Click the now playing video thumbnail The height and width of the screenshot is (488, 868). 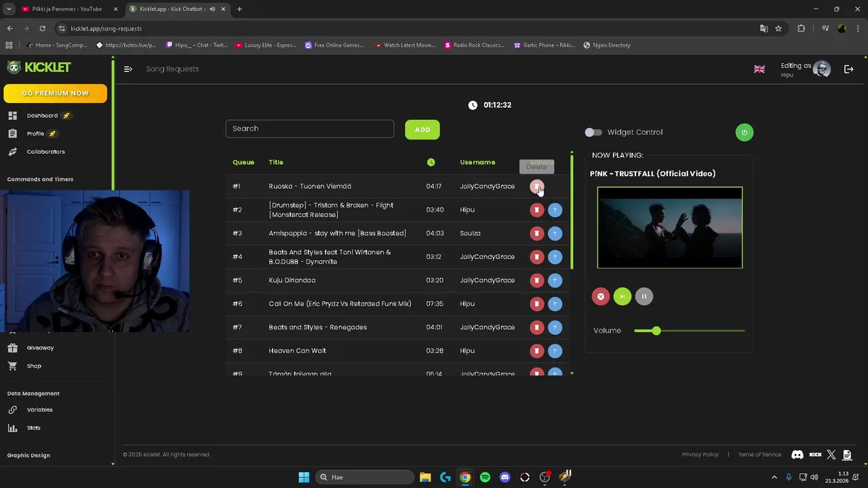pyautogui.click(x=670, y=228)
